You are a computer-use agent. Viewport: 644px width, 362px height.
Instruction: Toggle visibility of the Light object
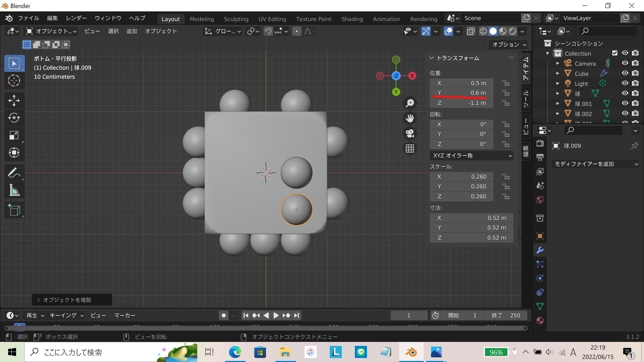625,84
